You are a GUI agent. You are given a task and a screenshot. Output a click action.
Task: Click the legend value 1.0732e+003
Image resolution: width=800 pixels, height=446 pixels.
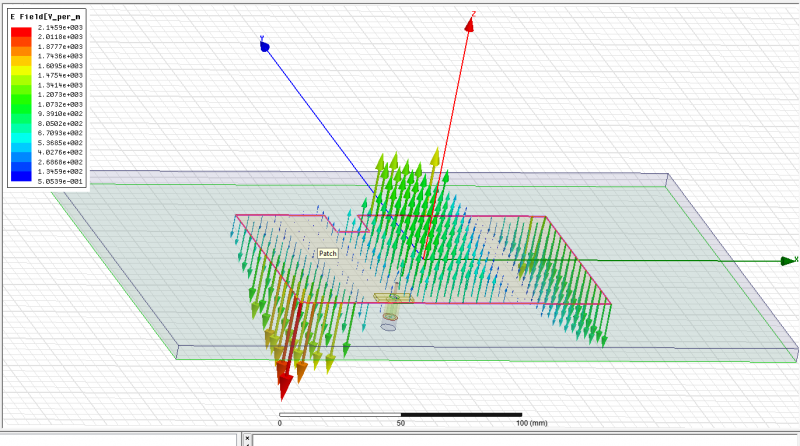tap(60, 104)
